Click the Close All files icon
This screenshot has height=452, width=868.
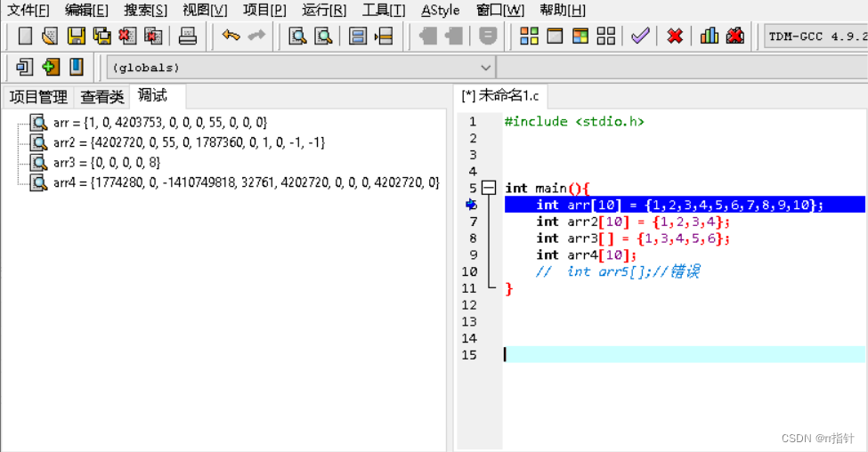[x=153, y=36]
